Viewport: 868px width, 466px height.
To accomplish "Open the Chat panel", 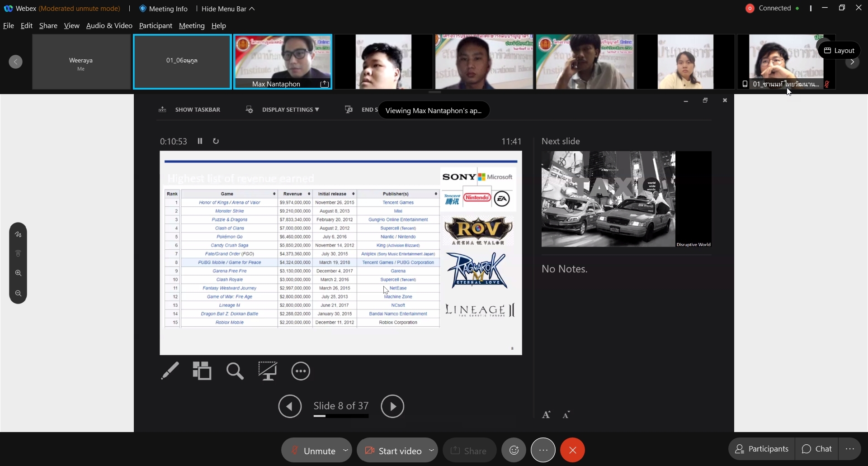I will [817, 449].
